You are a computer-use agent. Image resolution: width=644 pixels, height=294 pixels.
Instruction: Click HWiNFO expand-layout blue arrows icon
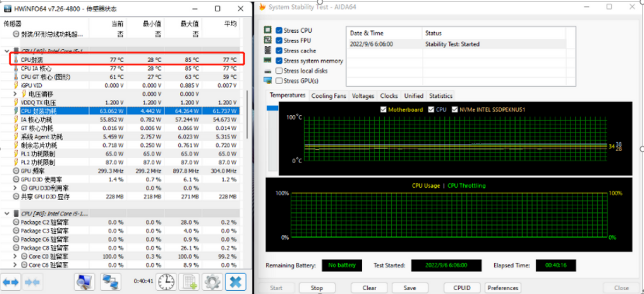pyautogui.click(x=11, y=281)
